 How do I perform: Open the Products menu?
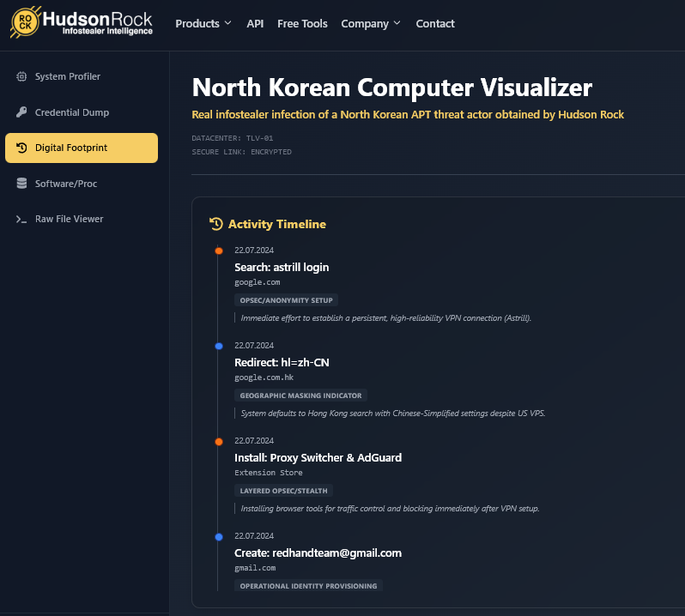click(x=203, y=23)
